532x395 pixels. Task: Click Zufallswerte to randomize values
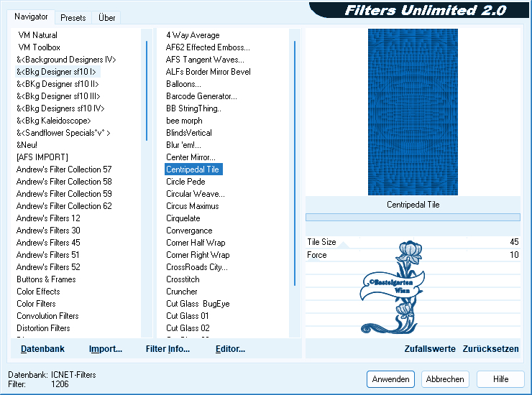[x=430, y=349]
